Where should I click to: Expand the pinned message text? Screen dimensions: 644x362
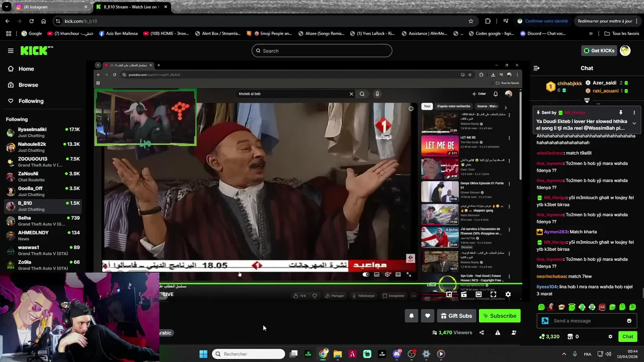click(634, 123)
